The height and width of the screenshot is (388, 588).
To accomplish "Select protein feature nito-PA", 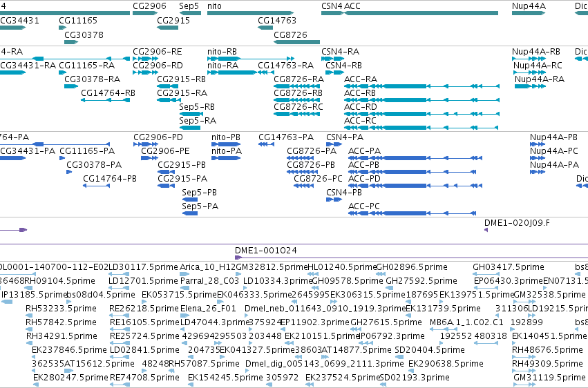I will coord(226,158).
